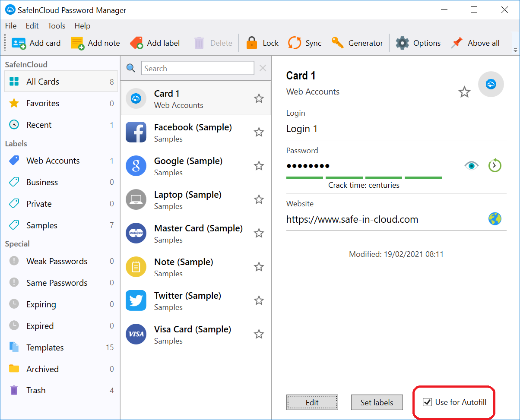Open Templates in sidebar
The width and height of the screenshot is (520, 420).
click(x=61, y=347)
